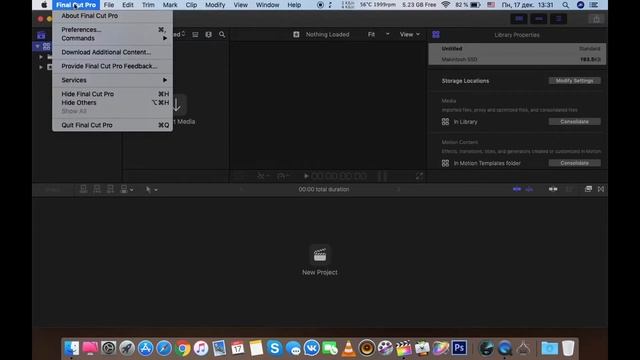Launch Google Chrome from the Dock
Screen dimensions: 640x360
click(x=183, y=348)
